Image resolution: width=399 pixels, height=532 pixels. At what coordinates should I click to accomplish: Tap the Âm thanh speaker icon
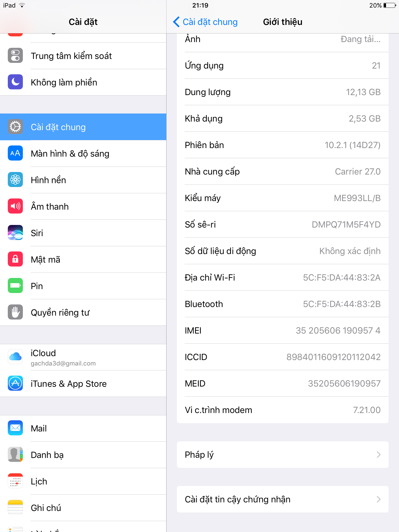[15, 206]
